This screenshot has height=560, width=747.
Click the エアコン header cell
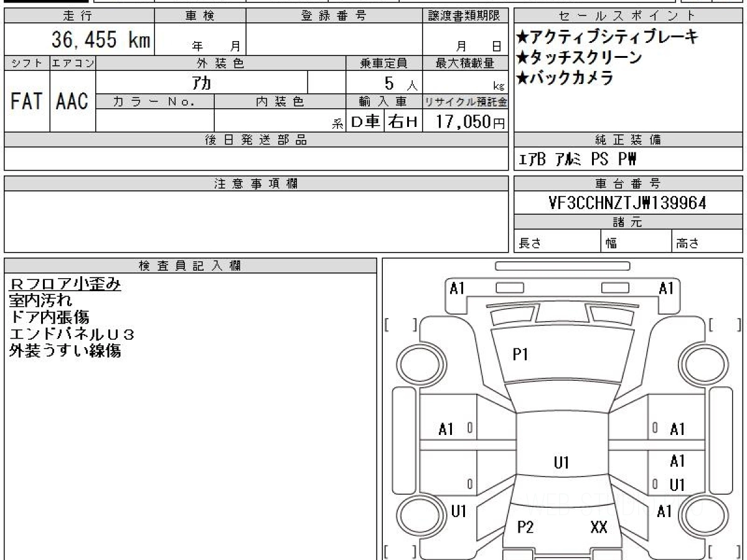click(x=73, y=63)
